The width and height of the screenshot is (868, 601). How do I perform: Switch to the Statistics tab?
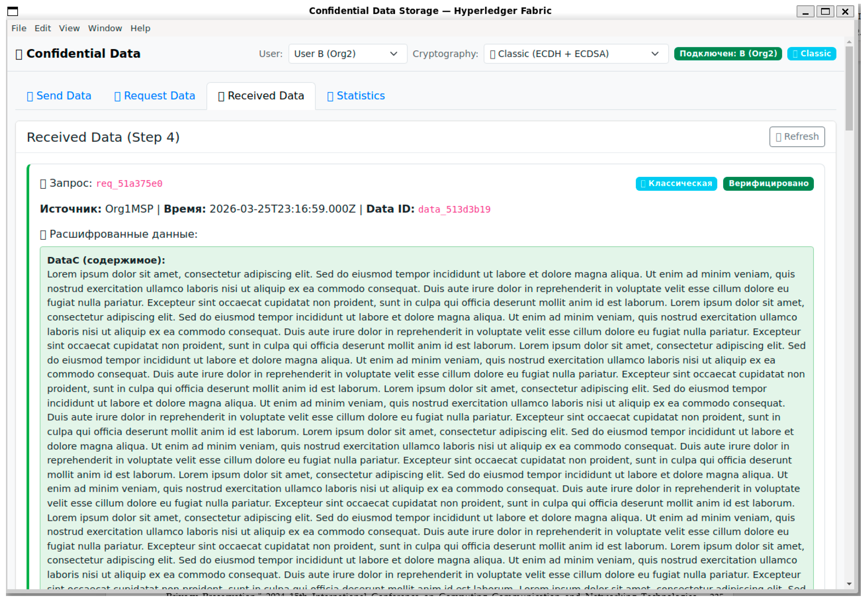[x=356, y=96]
